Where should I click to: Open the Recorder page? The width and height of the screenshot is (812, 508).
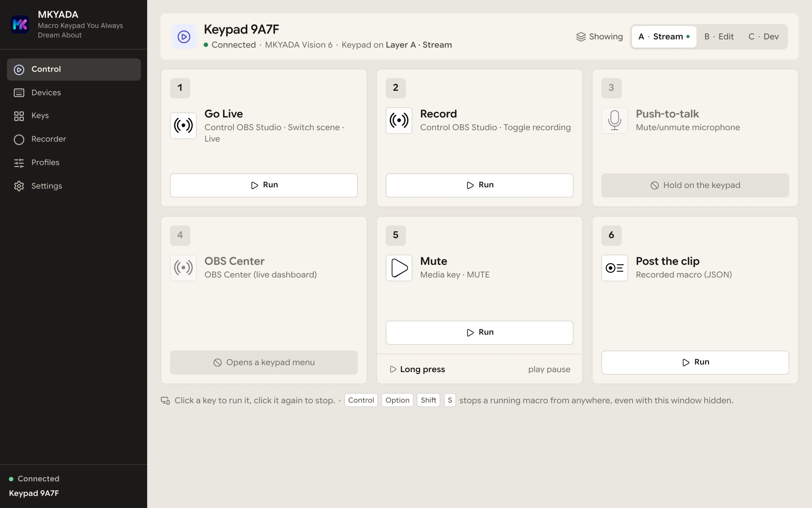coord(74,139)
